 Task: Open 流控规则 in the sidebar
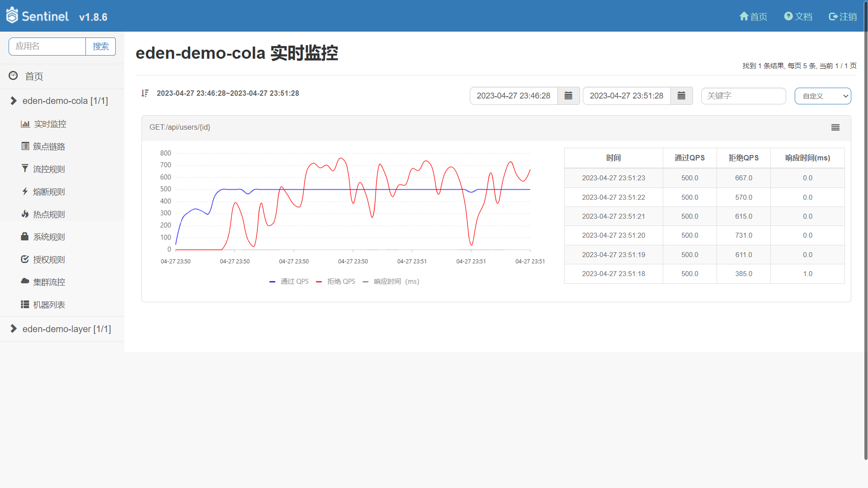[x=49, y=169]
